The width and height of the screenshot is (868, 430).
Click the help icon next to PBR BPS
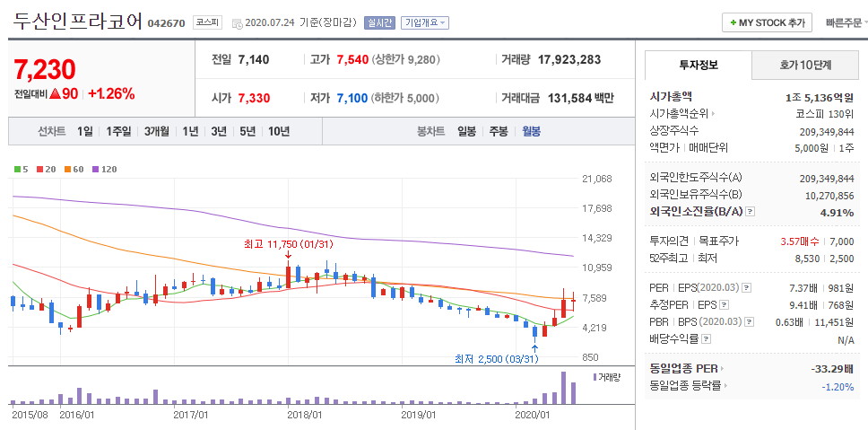coord(747,322)
